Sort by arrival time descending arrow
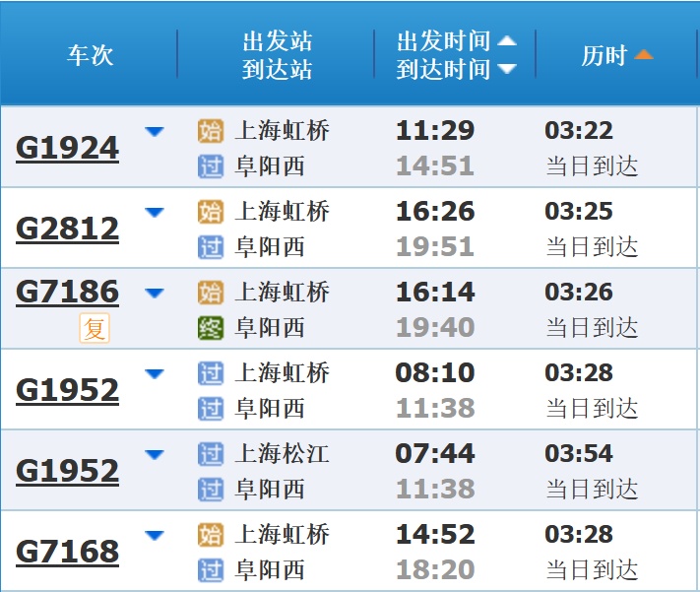 (x=507, y=69)
